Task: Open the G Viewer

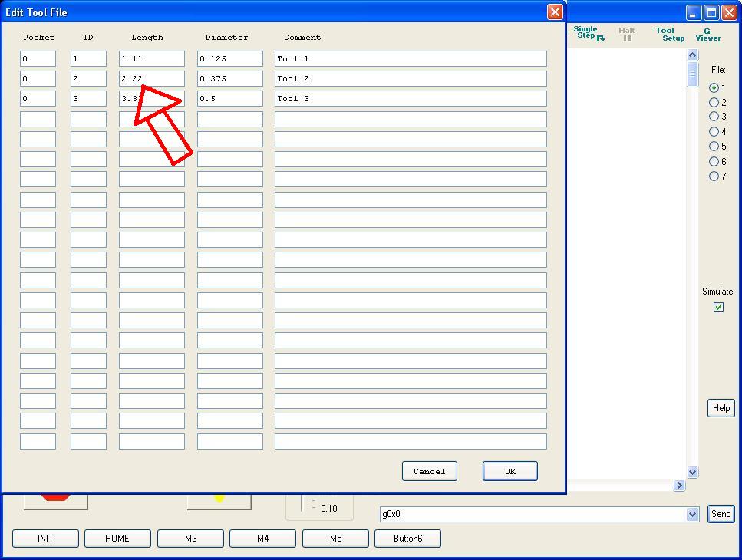Action: coord(707,34)
